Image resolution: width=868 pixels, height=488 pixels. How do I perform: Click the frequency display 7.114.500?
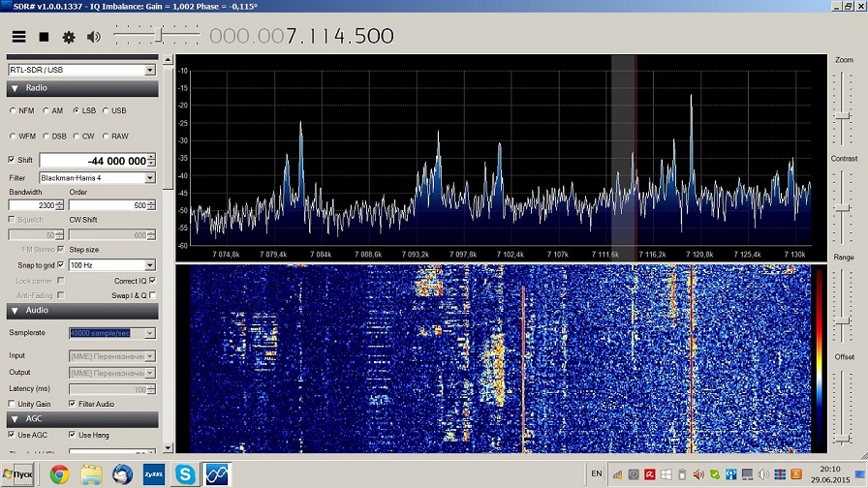click(301, 36)
